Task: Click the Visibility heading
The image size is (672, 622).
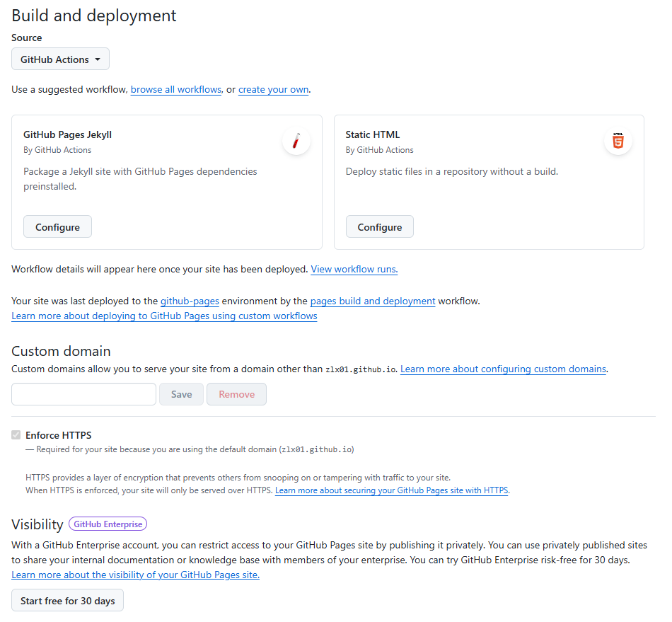Action: point(37,524)
